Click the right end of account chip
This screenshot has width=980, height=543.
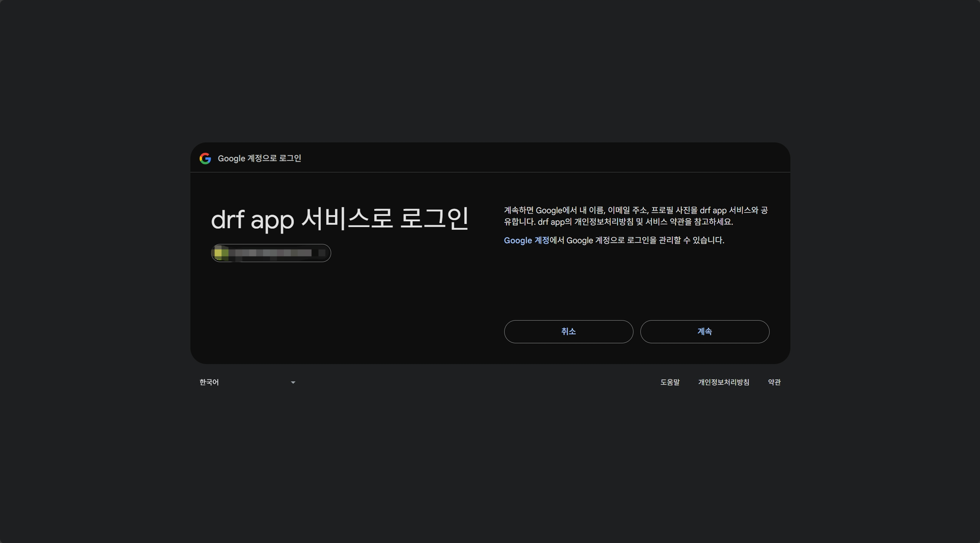[322, 253]
